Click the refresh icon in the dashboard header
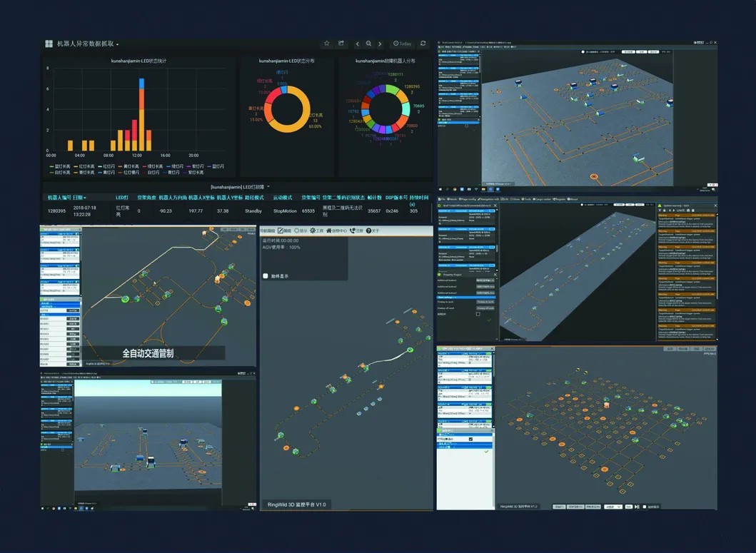The height and width of the screenshot is (553, 756). [423, 44]
